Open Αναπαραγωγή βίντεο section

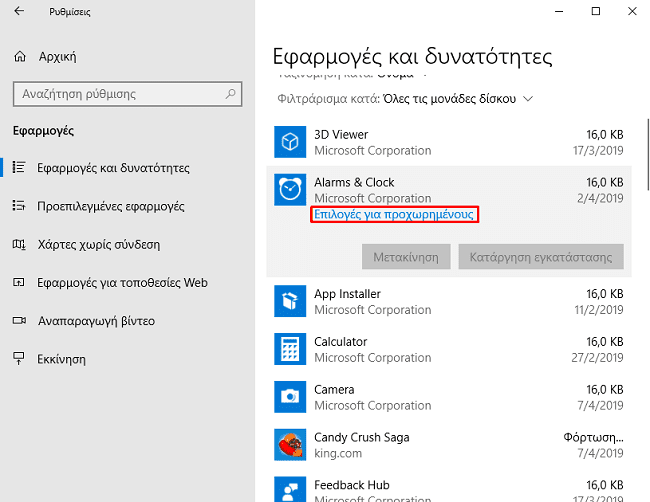pyautogui.click(x=96, y=321)
